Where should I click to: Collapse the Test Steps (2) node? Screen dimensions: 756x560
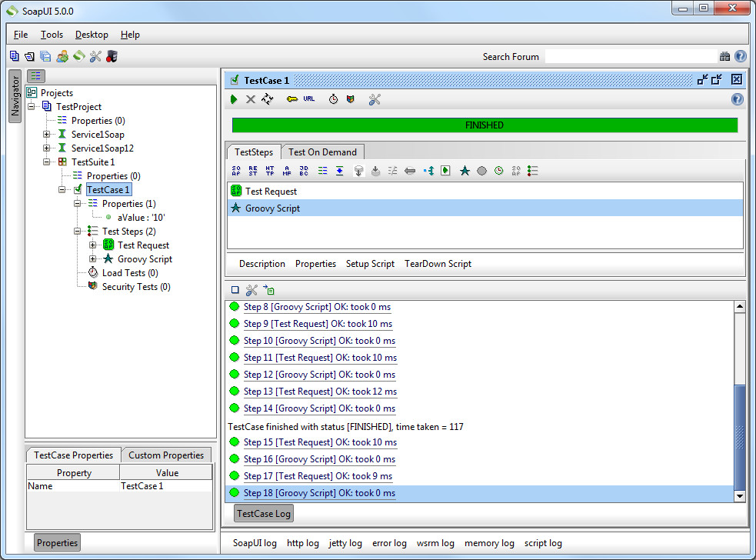(x=78, y=232)
